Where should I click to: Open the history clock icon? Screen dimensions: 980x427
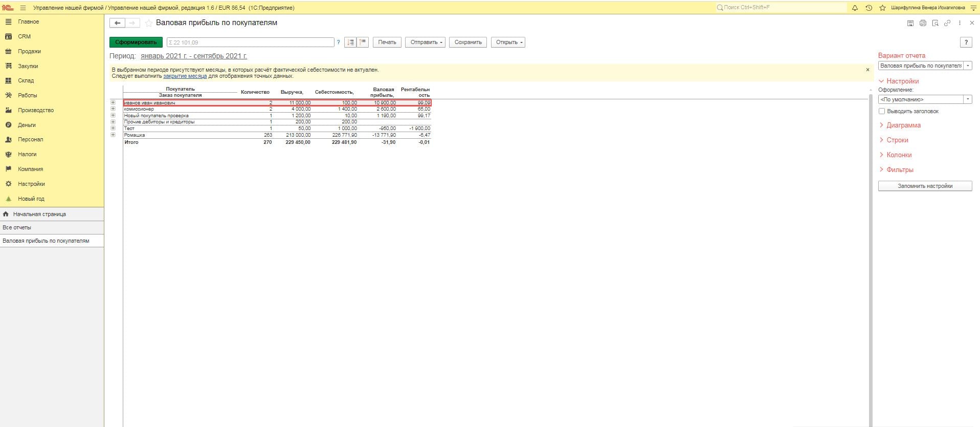click(x=868, y=8)
